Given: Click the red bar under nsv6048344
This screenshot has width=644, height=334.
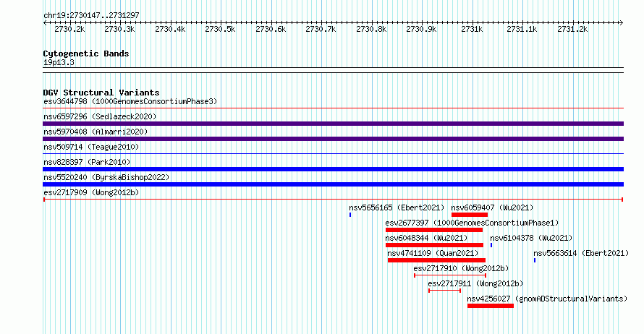Looking at the screenshot, I should 435,245.
